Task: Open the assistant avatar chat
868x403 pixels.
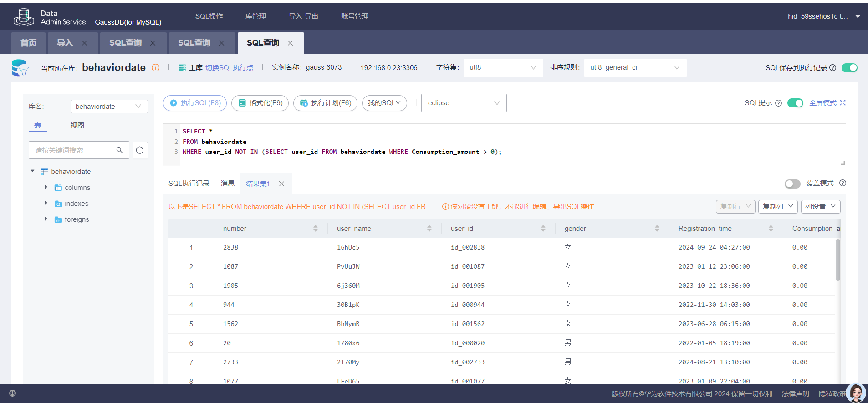Action: pyautogui.click(x=856, y=393)
